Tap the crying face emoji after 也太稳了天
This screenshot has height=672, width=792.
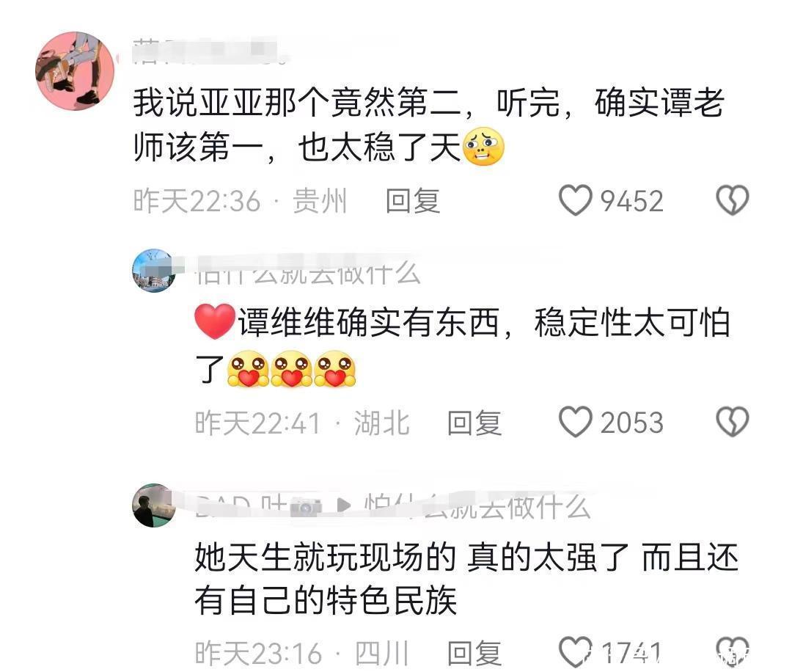pyautogui.click(x=483, y=147)
